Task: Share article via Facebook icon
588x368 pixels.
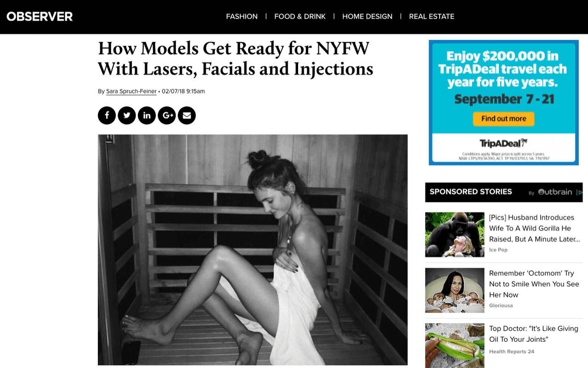Action: (107, 115)
